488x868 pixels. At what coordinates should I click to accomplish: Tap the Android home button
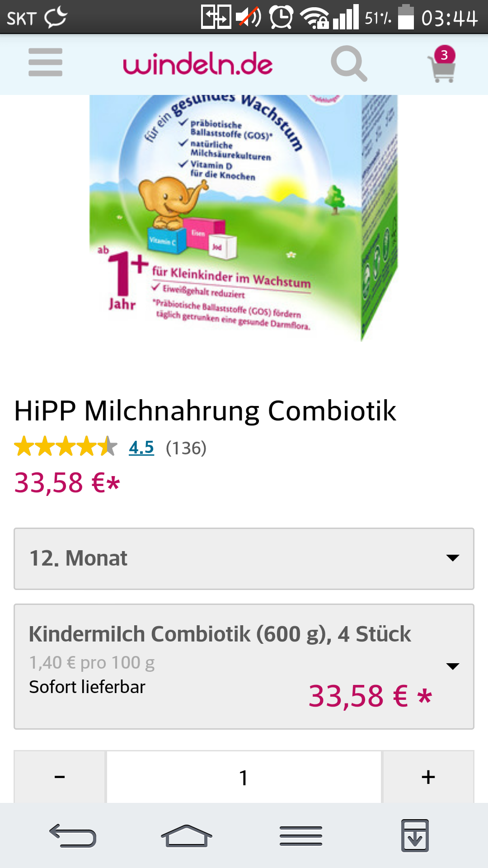pyautogui.click(x=186, y=835)
